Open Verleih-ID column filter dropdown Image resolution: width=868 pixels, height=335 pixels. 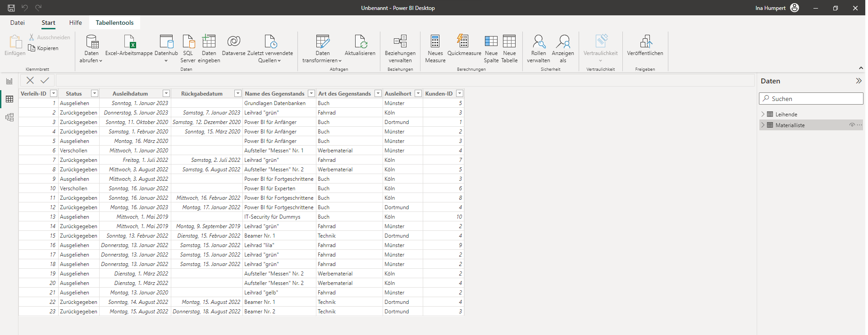coord(54,93)
